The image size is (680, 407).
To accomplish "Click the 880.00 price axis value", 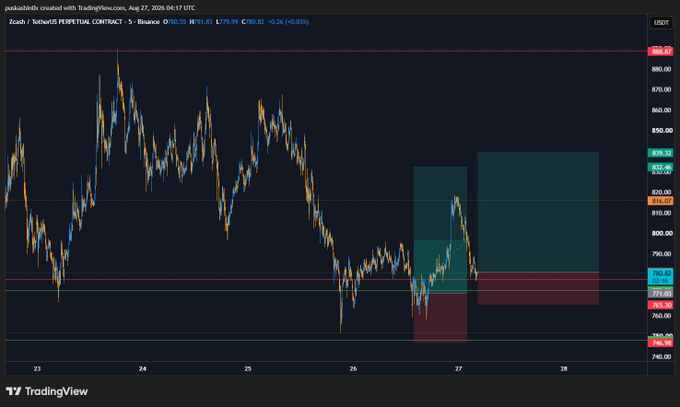I will 661,69.
